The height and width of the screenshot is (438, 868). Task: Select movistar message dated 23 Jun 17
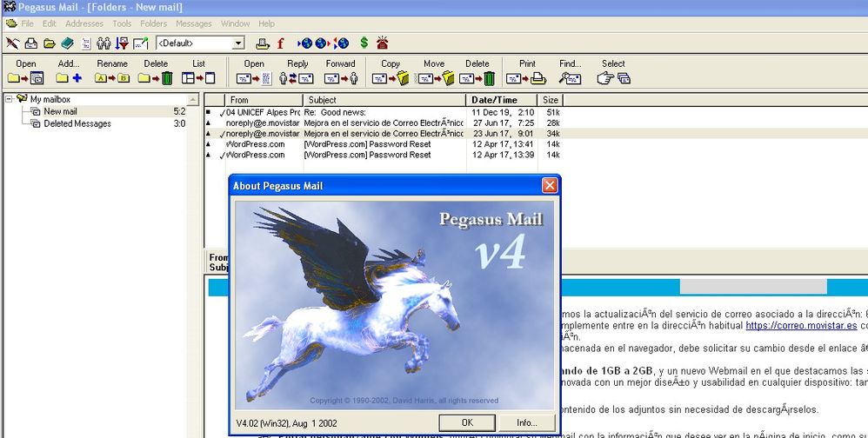point(384,133)
